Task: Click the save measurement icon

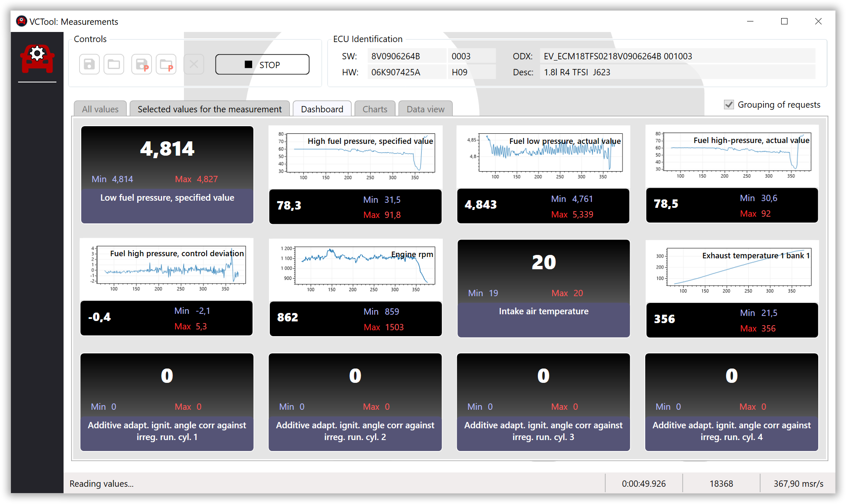Action: tap(89, 64)
